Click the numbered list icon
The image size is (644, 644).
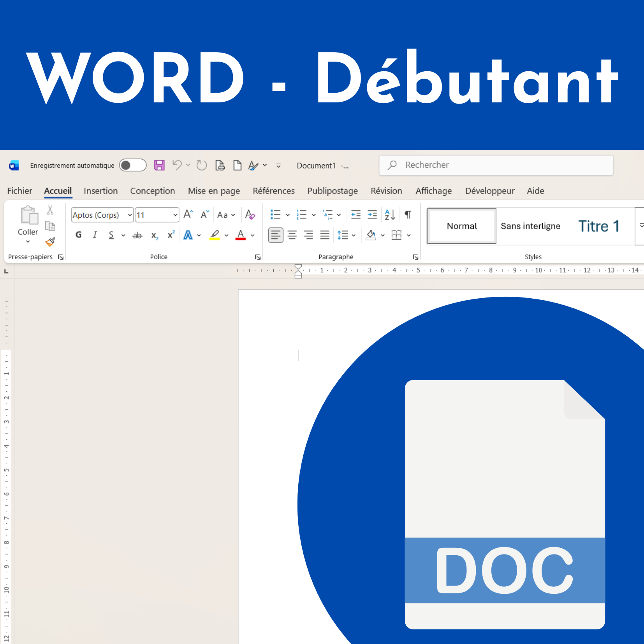[x=301, y=215]
